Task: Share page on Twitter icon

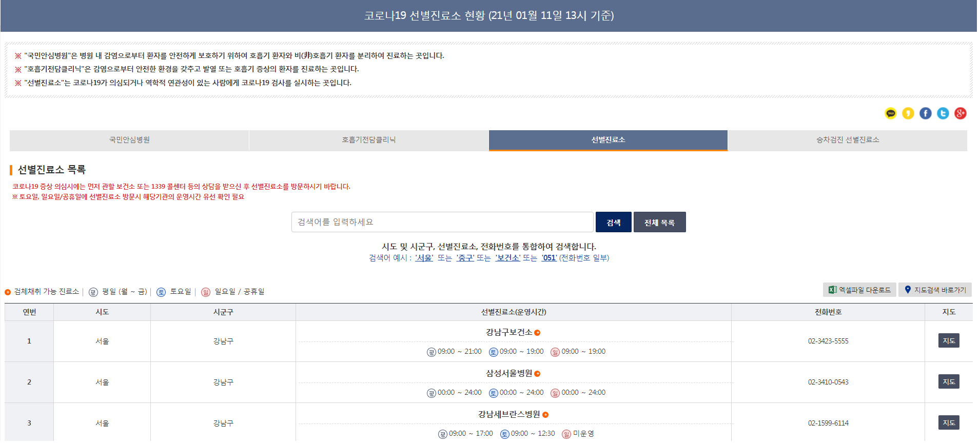Action: [x=943, y=113]
